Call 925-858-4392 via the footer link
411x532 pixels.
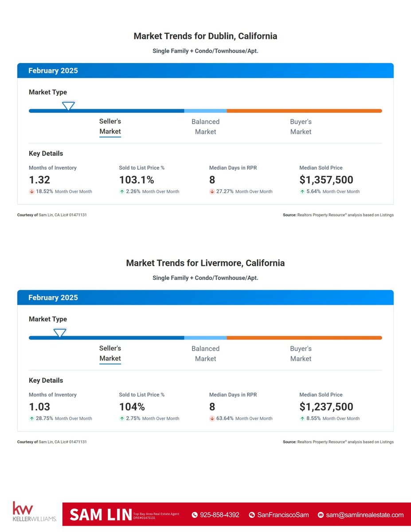[x=220, y=515]
